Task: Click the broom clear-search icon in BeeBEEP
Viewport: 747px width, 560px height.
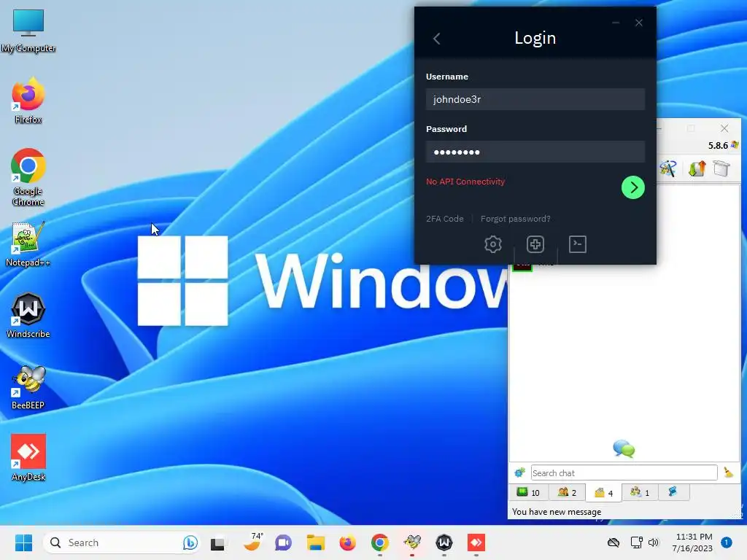Action: click(x=728, y=472)
